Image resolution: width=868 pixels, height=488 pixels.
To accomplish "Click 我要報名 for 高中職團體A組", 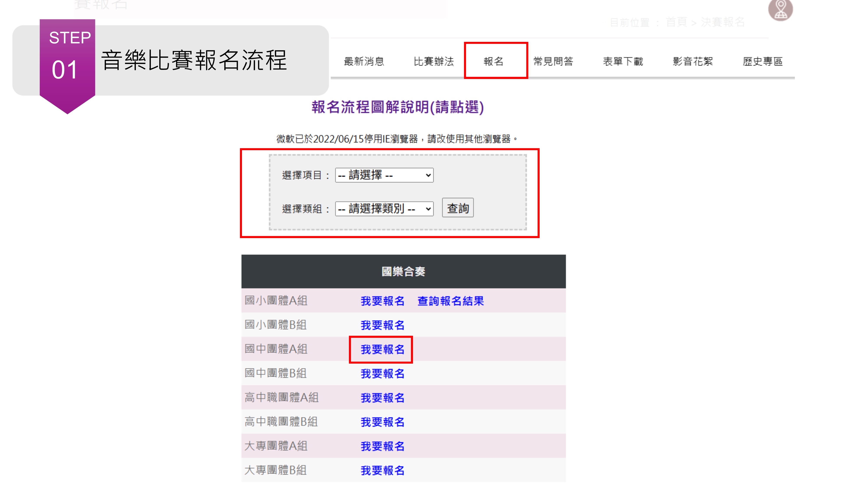I will pyautogui.click(x=382, y=398).
